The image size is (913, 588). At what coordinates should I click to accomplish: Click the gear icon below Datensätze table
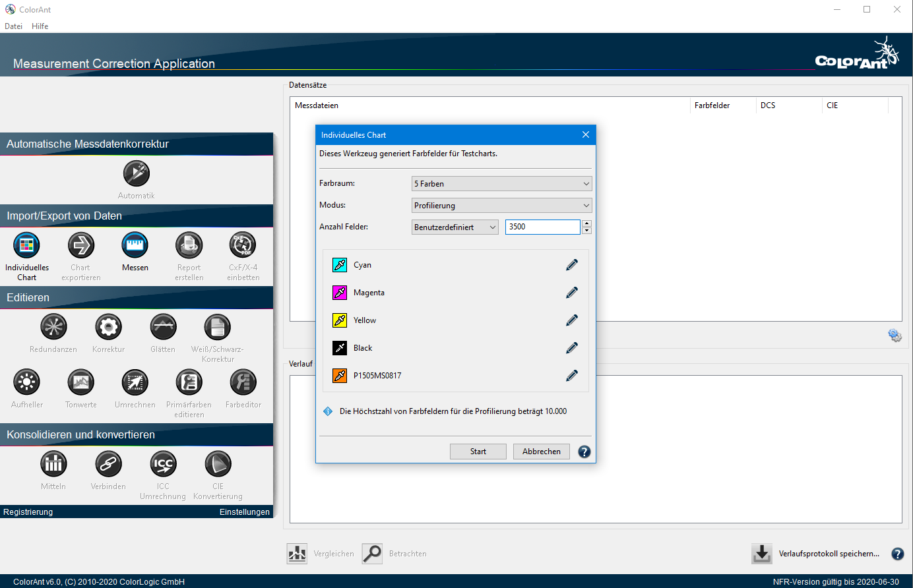[895, 336]
